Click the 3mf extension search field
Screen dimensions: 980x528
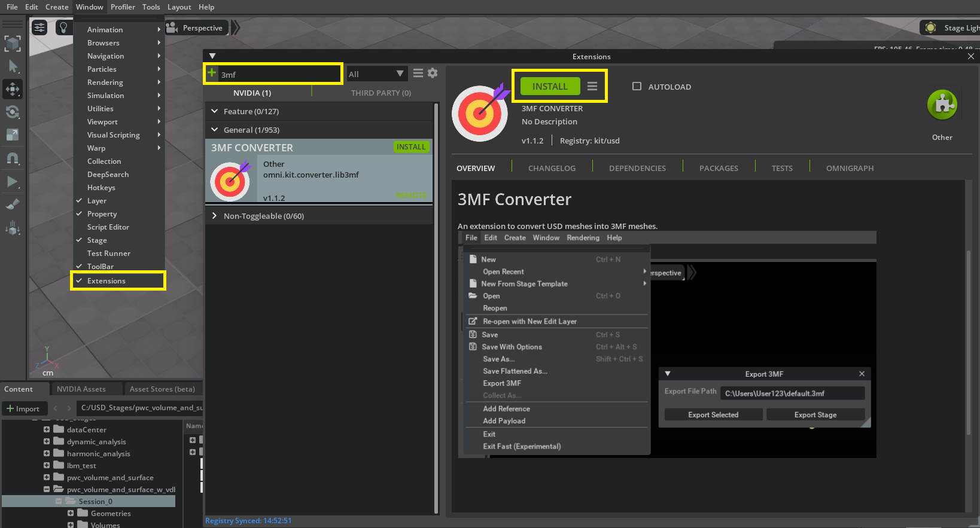tap(280, 75)
